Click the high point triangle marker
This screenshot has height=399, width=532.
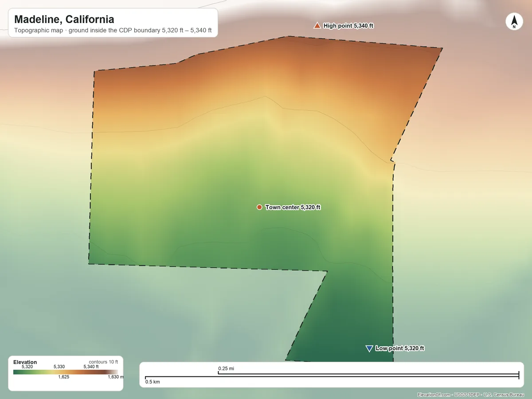[x=317, y=26]
